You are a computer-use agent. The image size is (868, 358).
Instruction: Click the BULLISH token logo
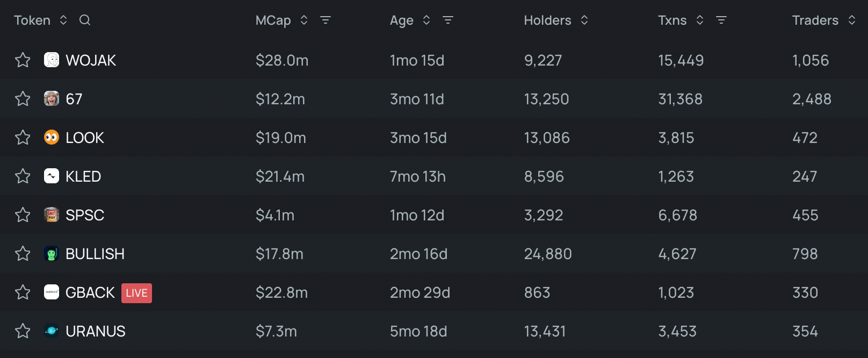pyautogui.click(x=52, y=253)
